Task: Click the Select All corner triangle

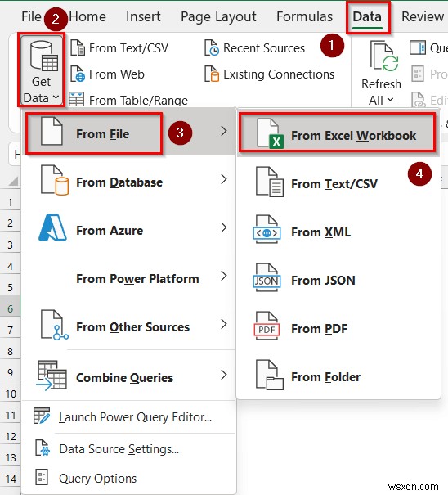Action: click(x=13, y=181)
